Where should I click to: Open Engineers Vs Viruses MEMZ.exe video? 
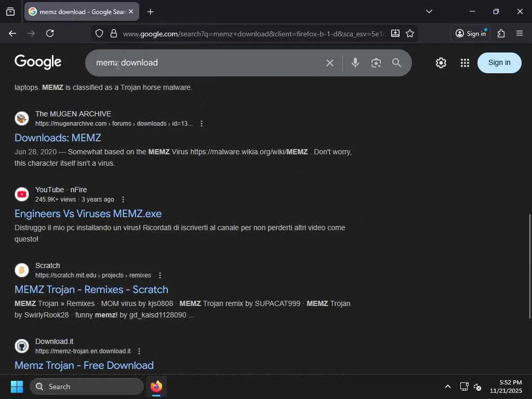click(x=88, y=214)
